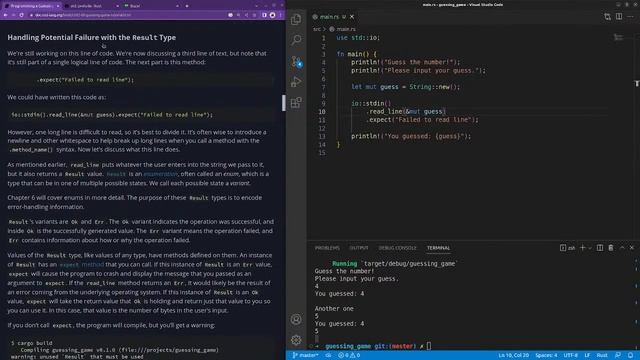The width and height of the screenshot is (640, 360).
Task: Select the third browser tab
Action: point(150,6)
